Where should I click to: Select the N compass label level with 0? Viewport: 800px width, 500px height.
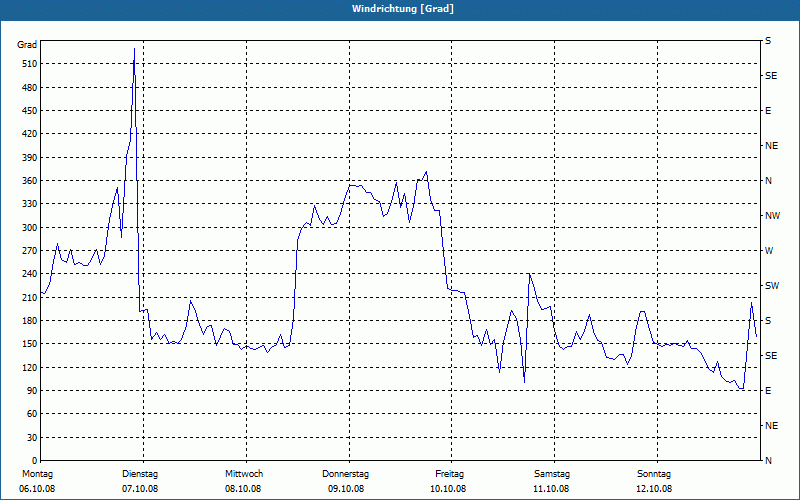pyautogui.click(x=768, y=461)
